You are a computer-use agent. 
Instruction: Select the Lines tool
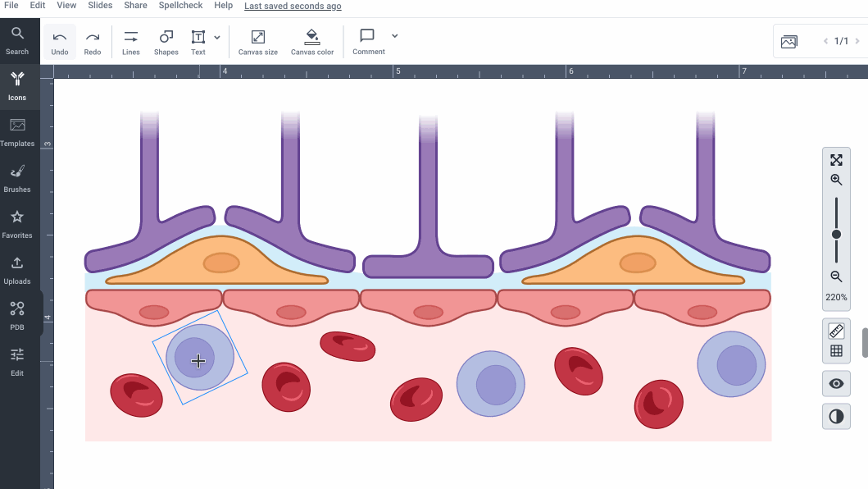click(131, 42)
